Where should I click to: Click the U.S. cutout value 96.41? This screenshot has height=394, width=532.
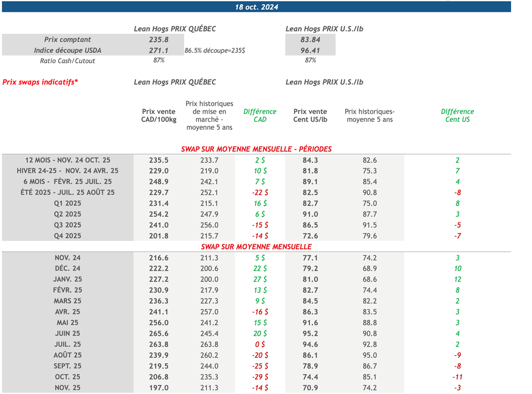tap(310, 50)
